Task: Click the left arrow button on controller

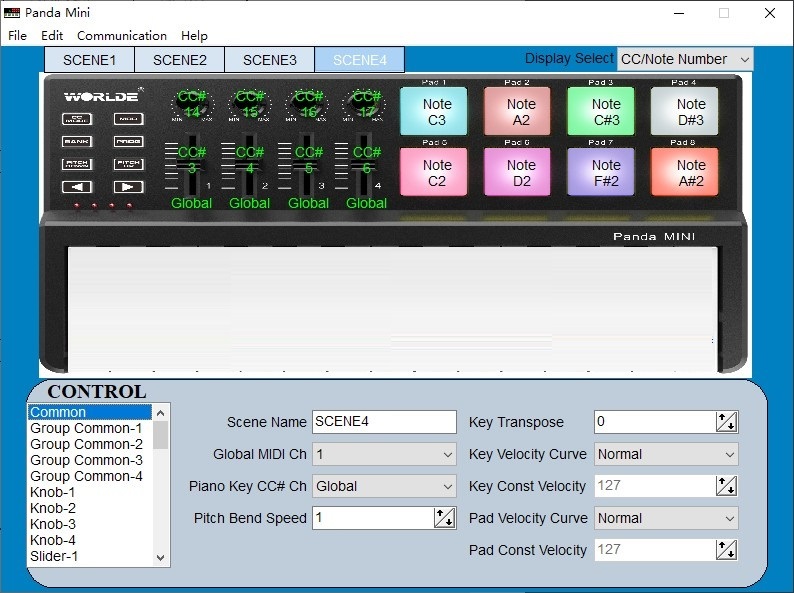Action: coord(77,187)
